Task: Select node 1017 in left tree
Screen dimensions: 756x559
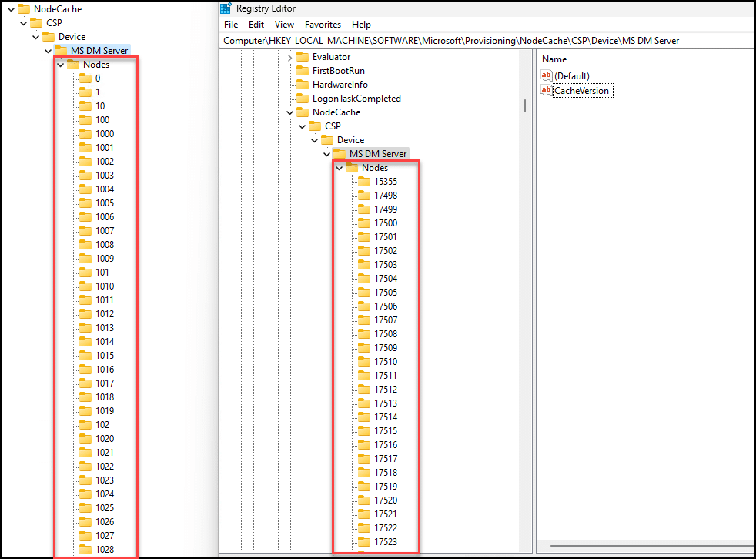Action: [105, 383]
